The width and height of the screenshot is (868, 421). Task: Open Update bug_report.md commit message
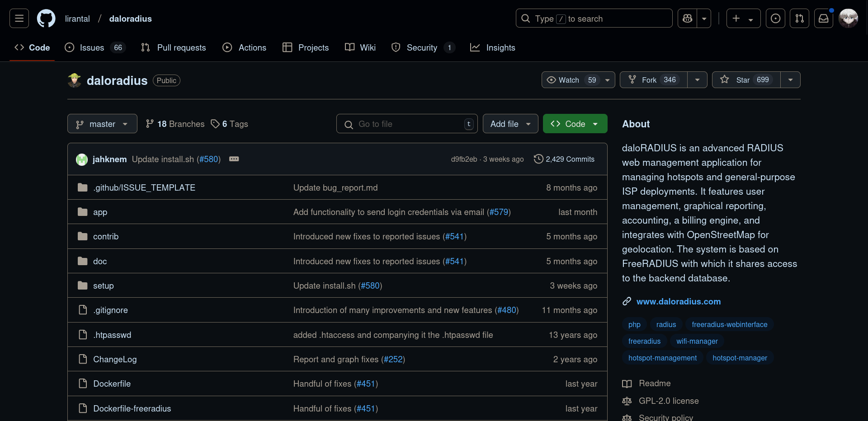click(335, 188)
